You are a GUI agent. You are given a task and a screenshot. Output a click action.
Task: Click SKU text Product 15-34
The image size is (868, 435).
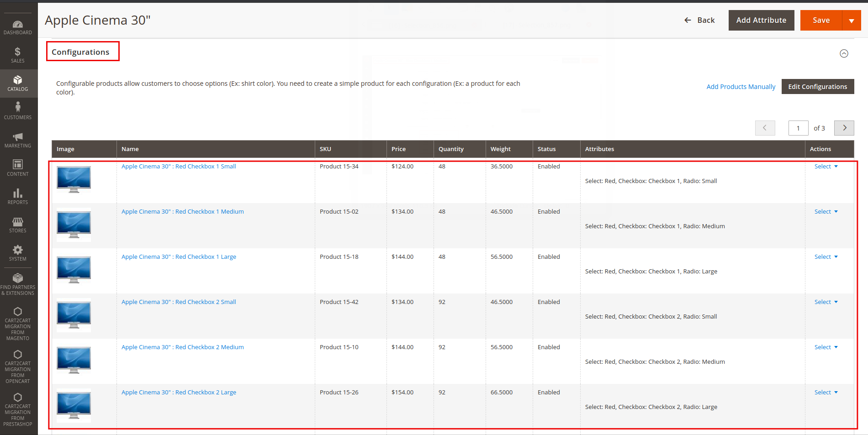point(339,167)
